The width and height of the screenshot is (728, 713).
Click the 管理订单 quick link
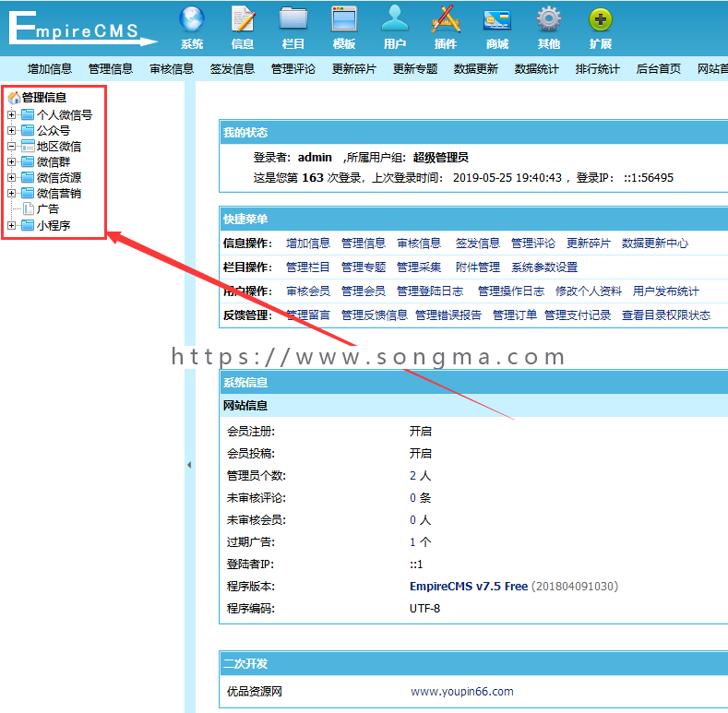pyautogui.click(x=515, y=315)
